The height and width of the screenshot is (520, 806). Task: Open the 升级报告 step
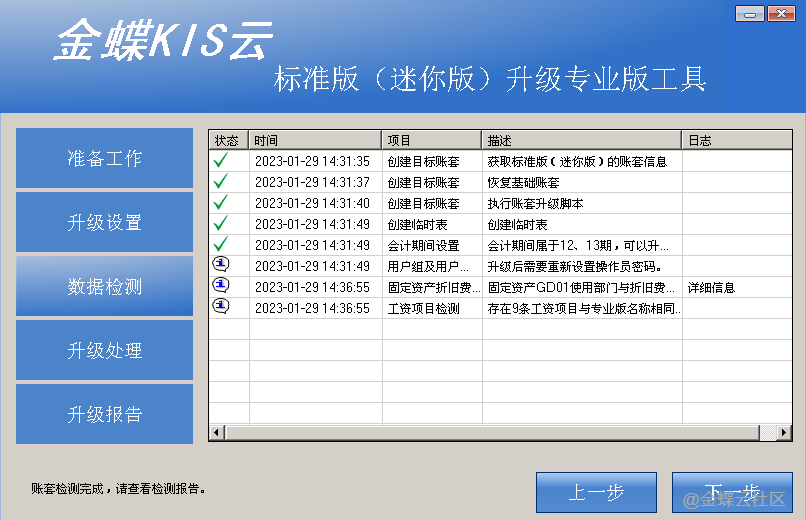point(104,414)
